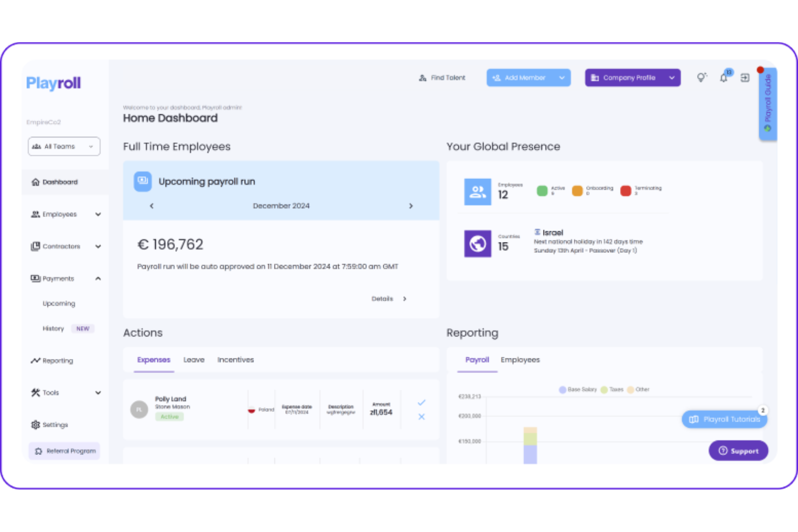Switch to the Leave tab under Actions
The height and width of the screenshot is (532, 798).
coord(194,360)
